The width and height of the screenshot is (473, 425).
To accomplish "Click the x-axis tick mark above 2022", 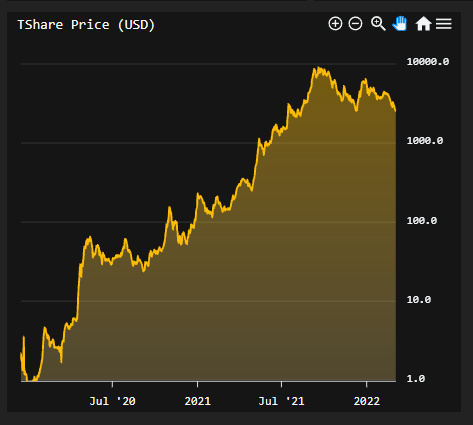I will coord(366,384).
